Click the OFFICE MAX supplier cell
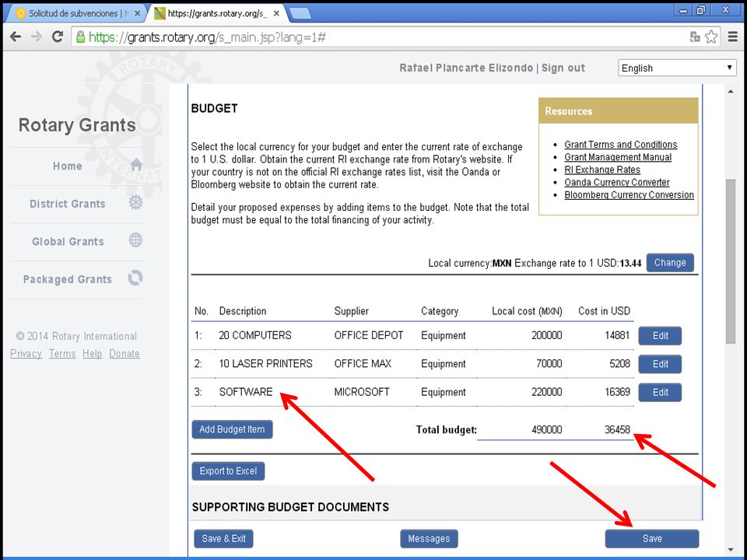This screenshot has height=560, width=747. [x=363, y=364]
